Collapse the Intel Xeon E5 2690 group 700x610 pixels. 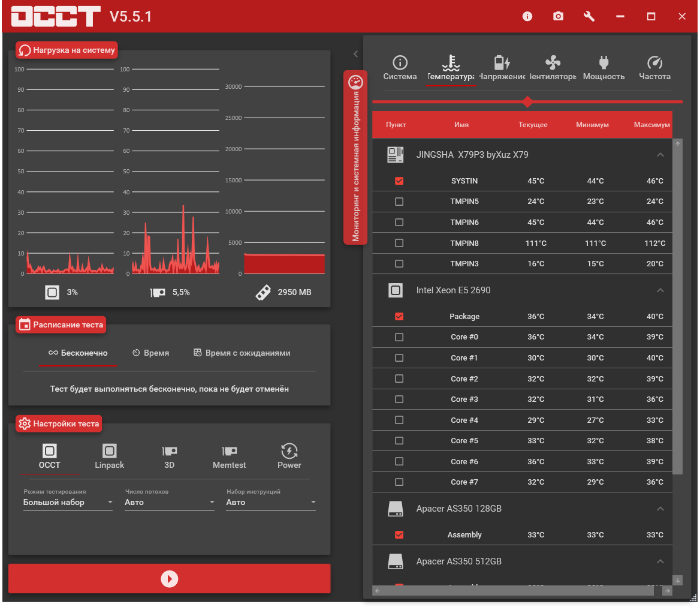click(660, 290)
